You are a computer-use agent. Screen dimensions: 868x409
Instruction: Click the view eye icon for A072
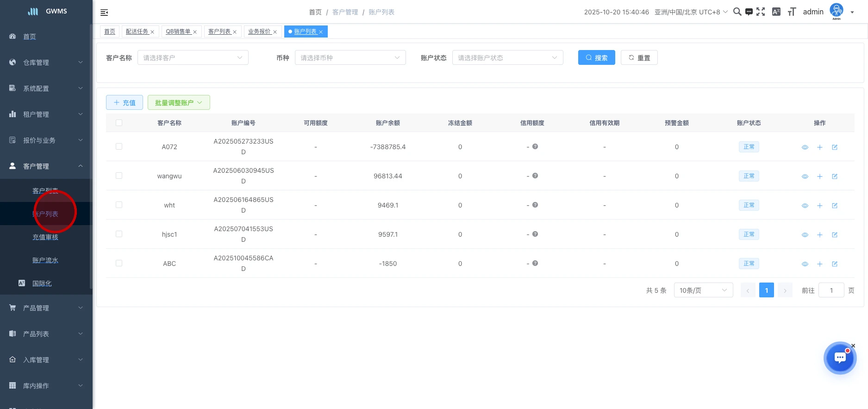[x=805, y=147]
